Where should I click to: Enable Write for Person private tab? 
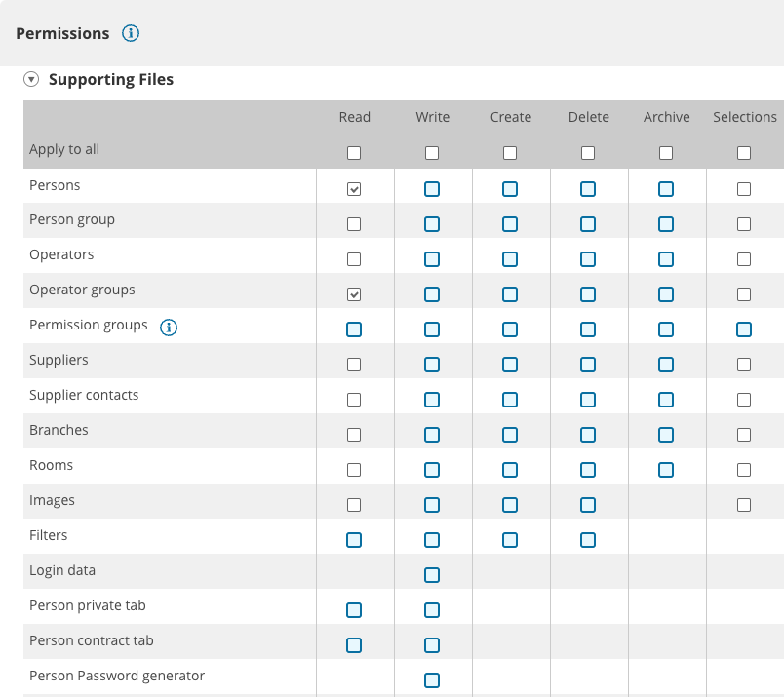click(432, 609)
